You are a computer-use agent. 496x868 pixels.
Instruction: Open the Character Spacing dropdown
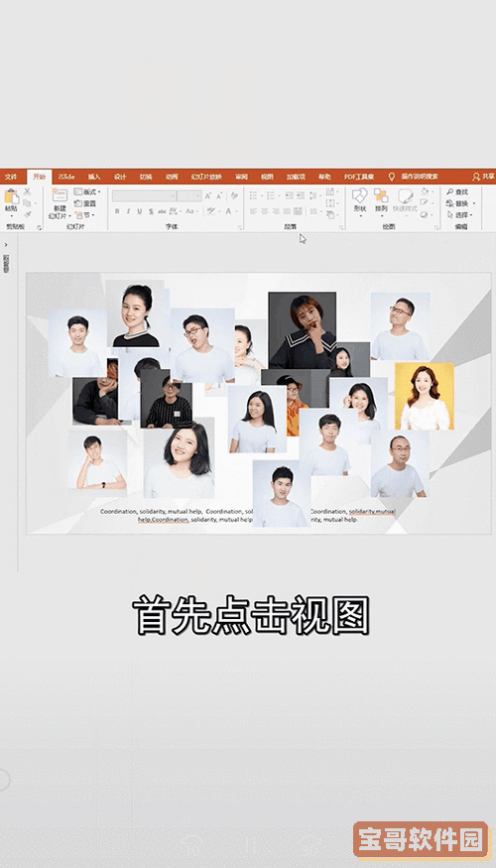(x=176, y=211)
